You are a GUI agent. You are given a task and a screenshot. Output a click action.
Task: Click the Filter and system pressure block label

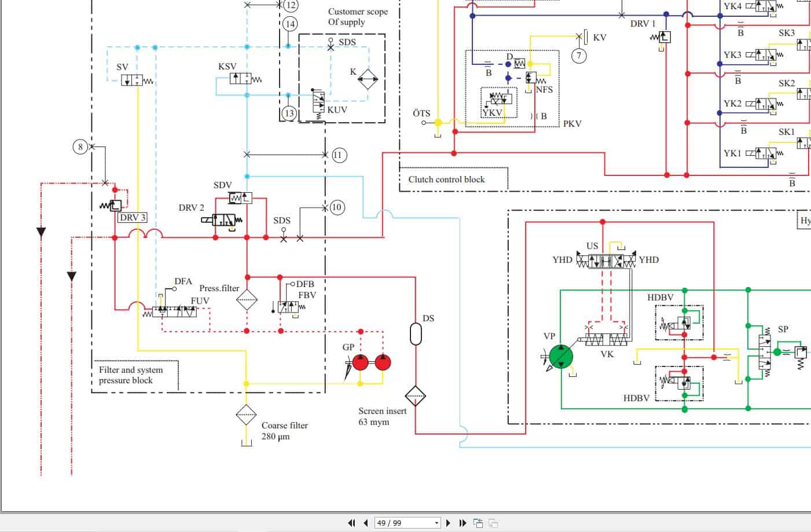[131, 375]
